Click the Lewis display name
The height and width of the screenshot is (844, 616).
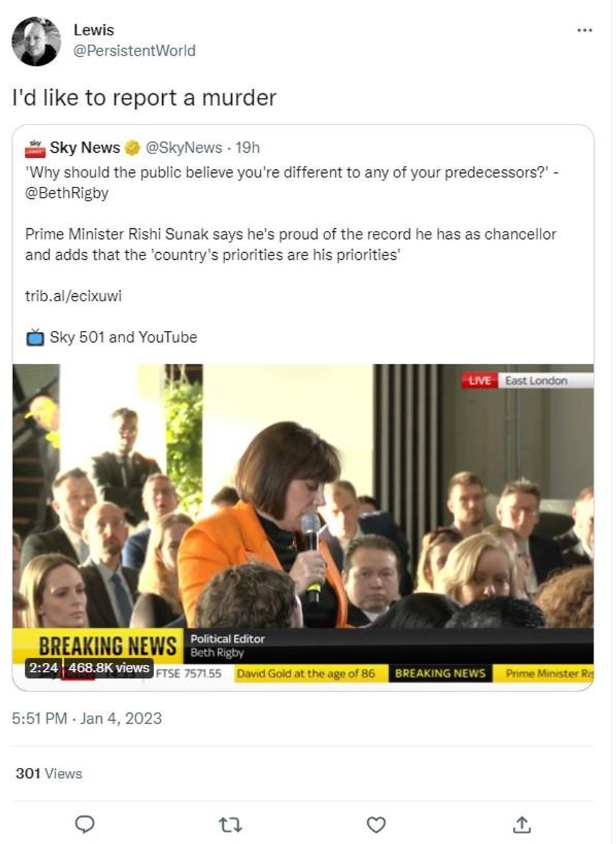94,30
